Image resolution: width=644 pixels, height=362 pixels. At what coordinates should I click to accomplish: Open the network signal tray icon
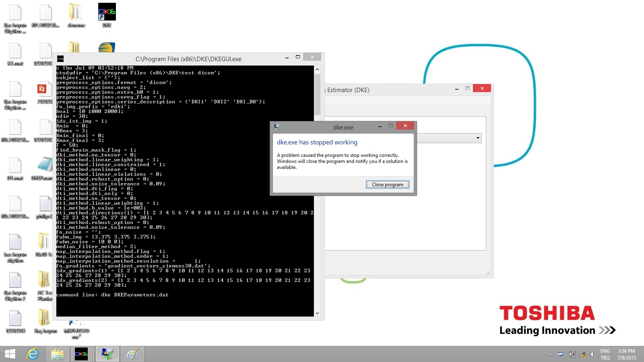pos(582,354)
